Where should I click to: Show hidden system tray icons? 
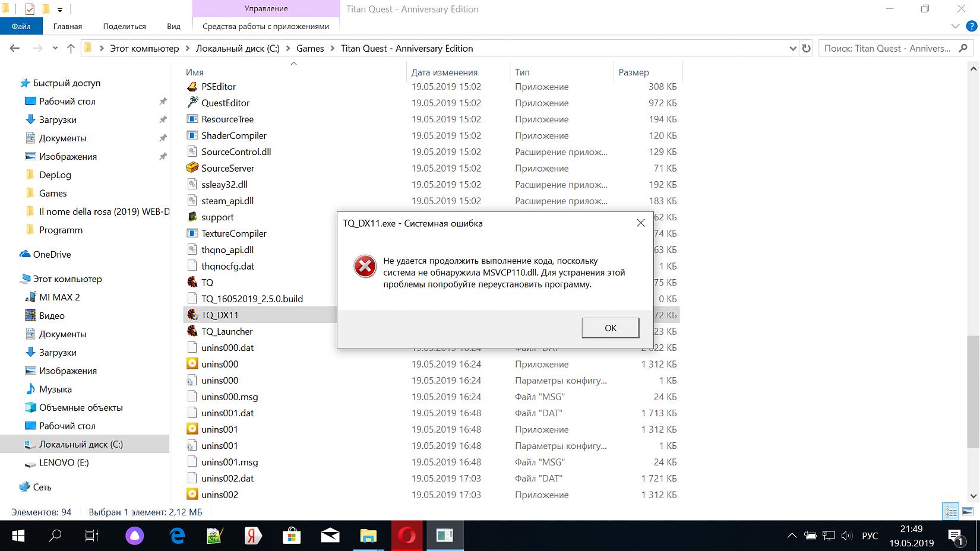click(792, 536)
